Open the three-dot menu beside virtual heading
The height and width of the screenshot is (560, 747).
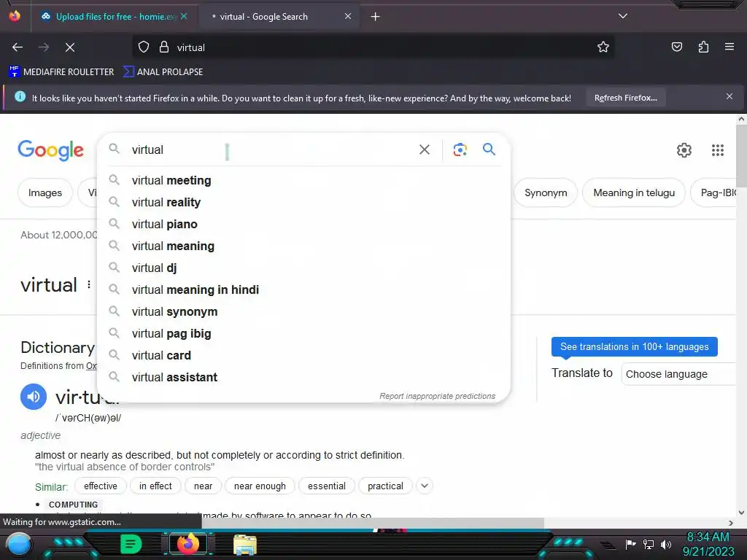click(x=88, y=285)
